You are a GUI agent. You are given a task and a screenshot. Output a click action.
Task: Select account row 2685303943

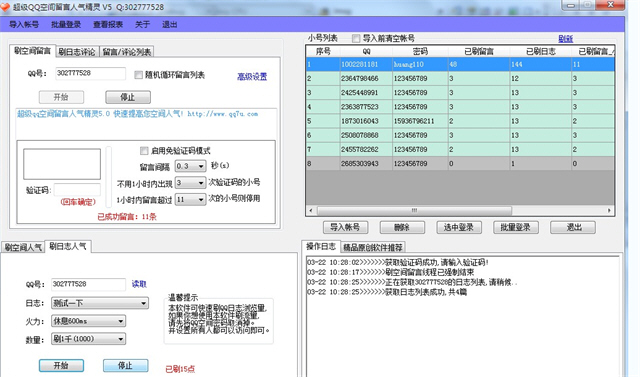[460, 164]
